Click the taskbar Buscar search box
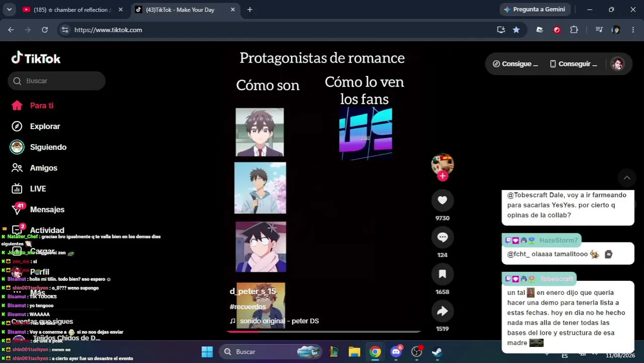 click(x=271, y=351)
